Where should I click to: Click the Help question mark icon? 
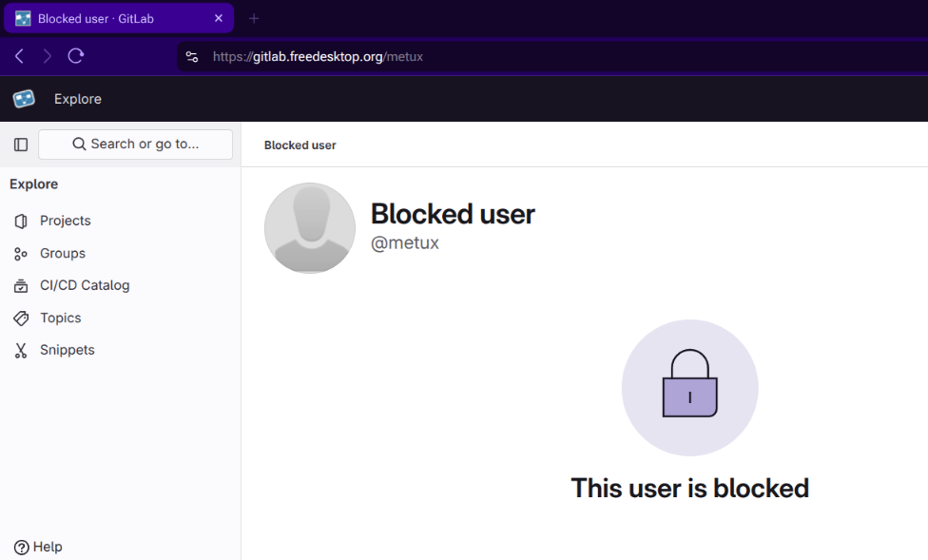coord(21,547)
